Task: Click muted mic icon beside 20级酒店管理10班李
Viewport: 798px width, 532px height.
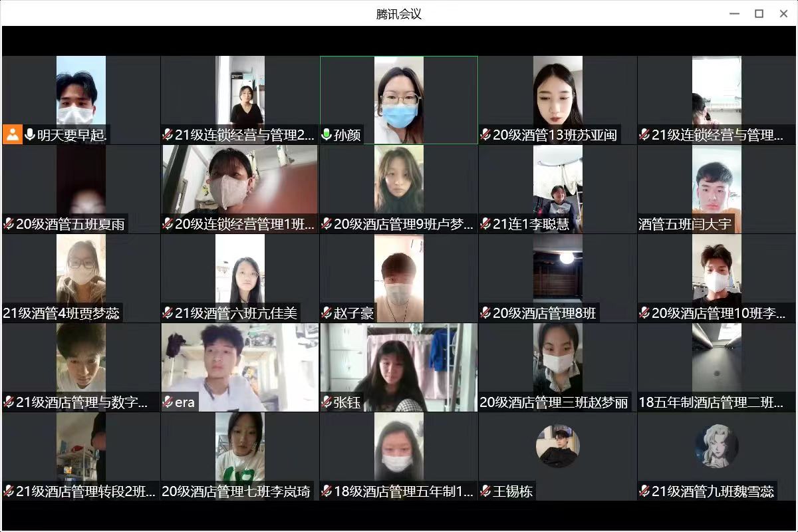Action: (644, 313)
